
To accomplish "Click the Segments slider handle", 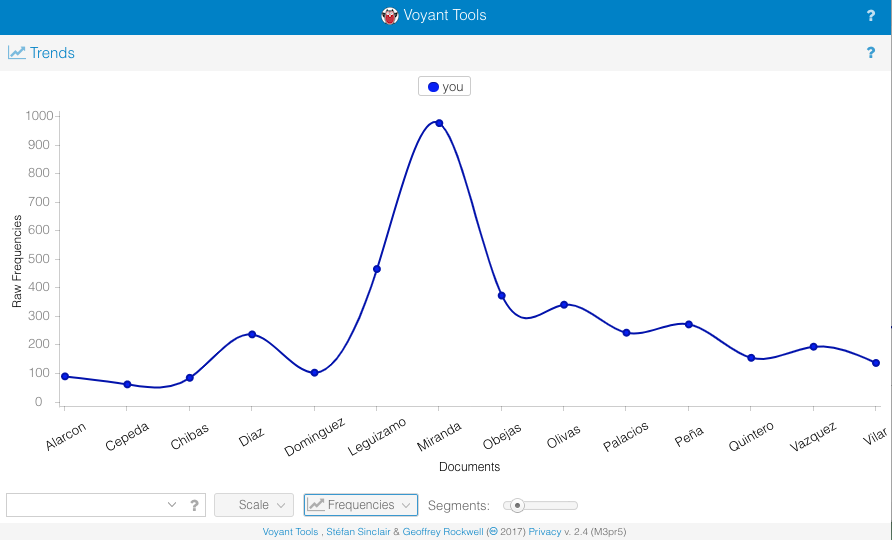I will (517, 505).
